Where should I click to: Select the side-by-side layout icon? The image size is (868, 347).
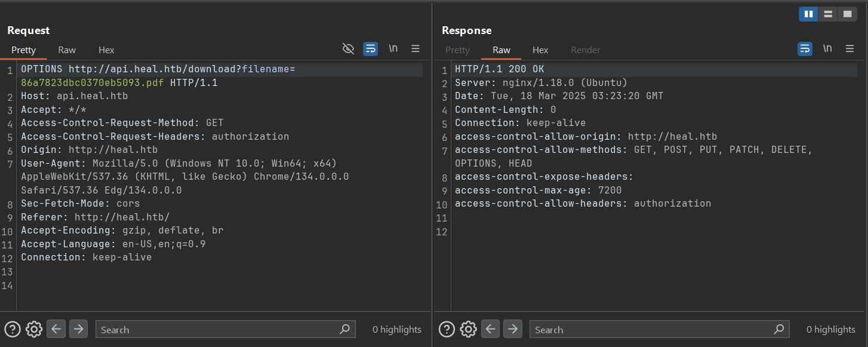click(809, 14)
